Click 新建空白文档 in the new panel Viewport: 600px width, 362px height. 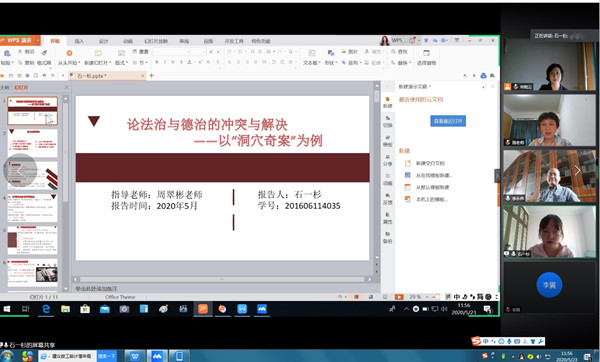click(430, 163)
